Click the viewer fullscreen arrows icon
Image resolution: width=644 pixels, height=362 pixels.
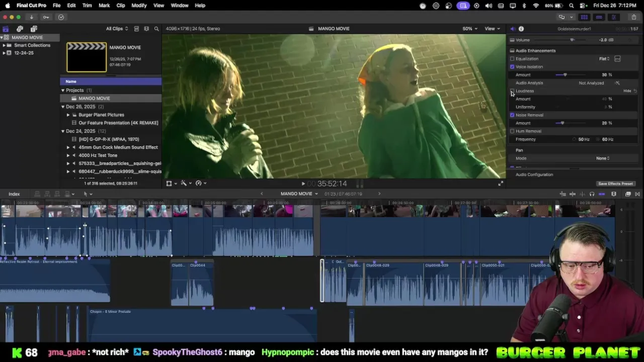[x=501, y=184]
